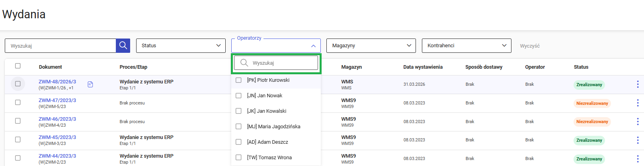Viewport: 644px width, 166px height.
Task: Tick the Maria Jagodzińska operator checkbox
Action: [x=239, y=127]
